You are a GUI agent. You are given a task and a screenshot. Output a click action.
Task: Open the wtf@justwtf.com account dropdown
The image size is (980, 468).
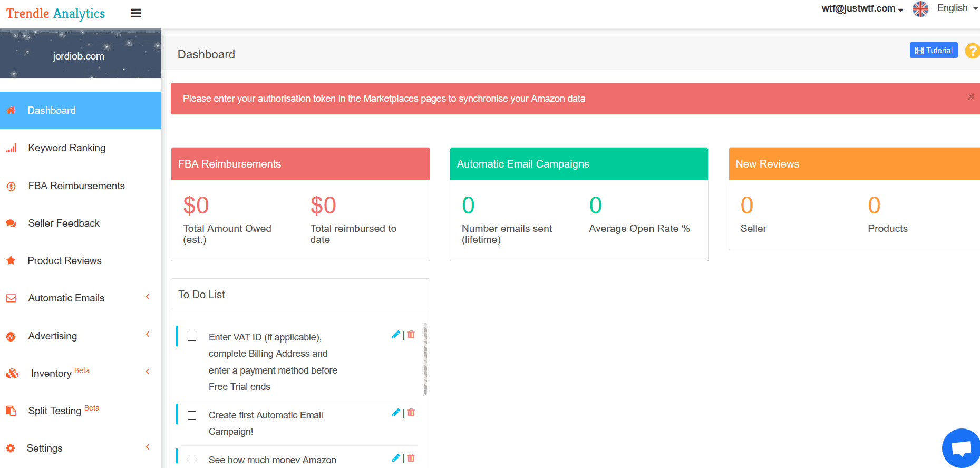pos(862,8)
